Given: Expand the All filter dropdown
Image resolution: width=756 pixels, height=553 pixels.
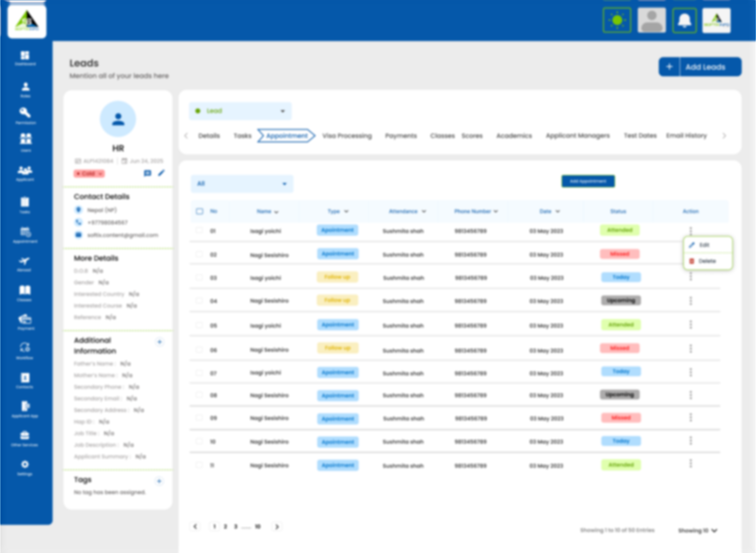Looking at the screenshot, I should (242, 184).
